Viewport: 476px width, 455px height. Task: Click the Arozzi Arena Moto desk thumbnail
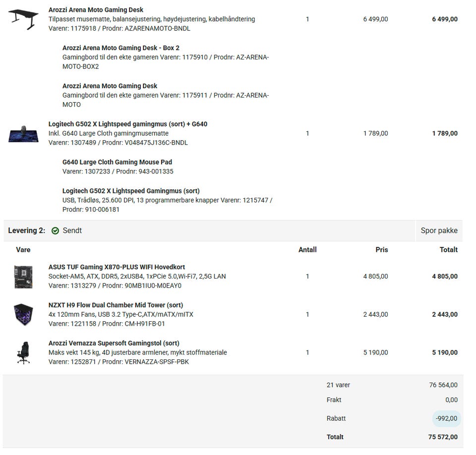(x=23, y=19)
